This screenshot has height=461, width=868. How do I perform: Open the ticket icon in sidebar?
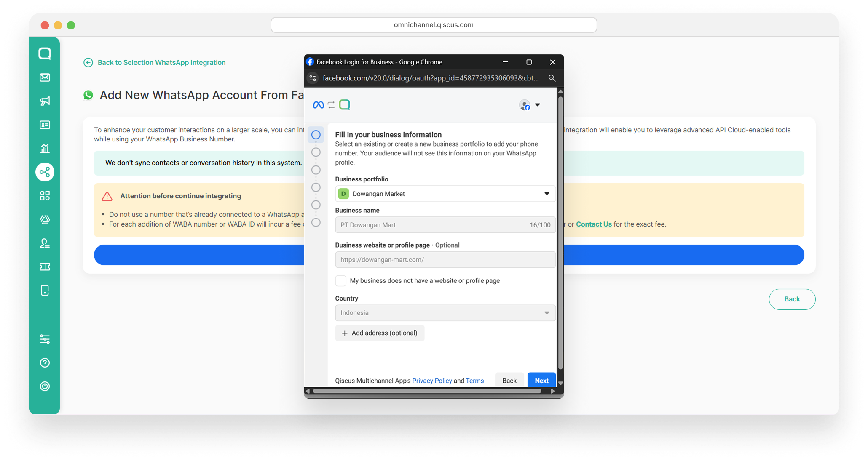tap(45, 266)
